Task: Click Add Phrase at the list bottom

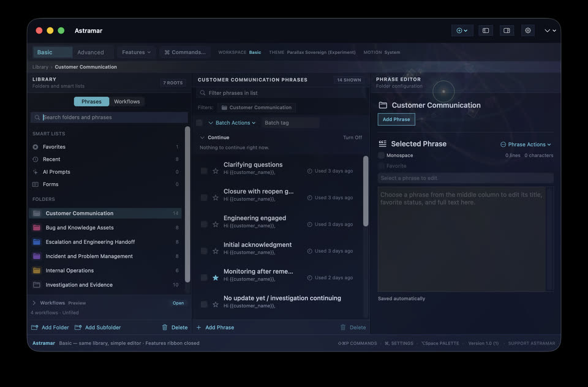Action: tap(215, 328)
